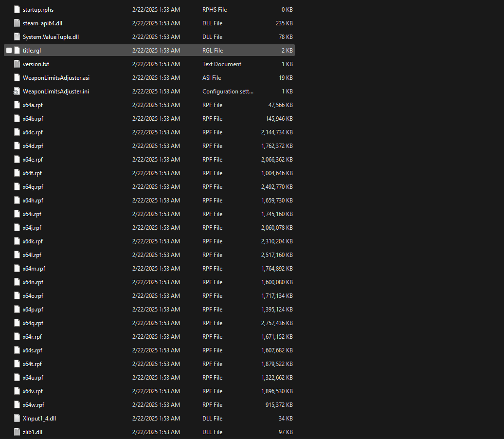Select the file name x64r.rpf
The width and height of the screenshot is (504, 439).
point(33,337)
